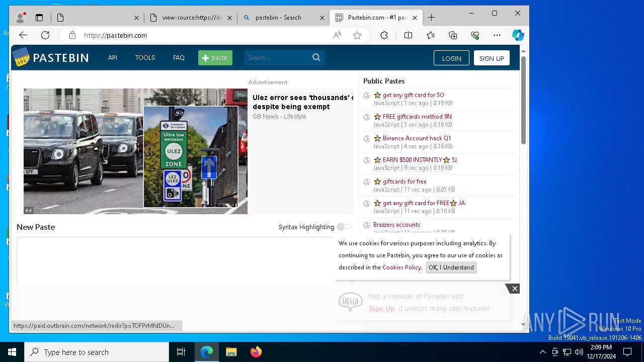
Task: Click the browser address bar URL
Action: click(x=115, y=35)
